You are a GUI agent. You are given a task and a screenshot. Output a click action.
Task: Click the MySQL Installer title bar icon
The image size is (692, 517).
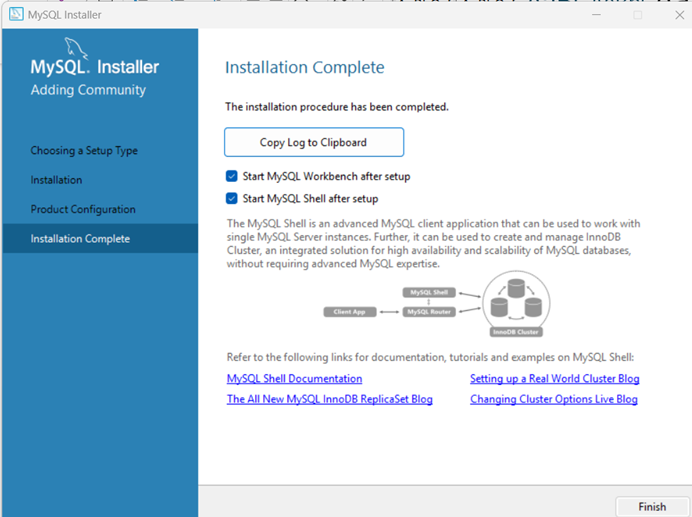(16, 15)
